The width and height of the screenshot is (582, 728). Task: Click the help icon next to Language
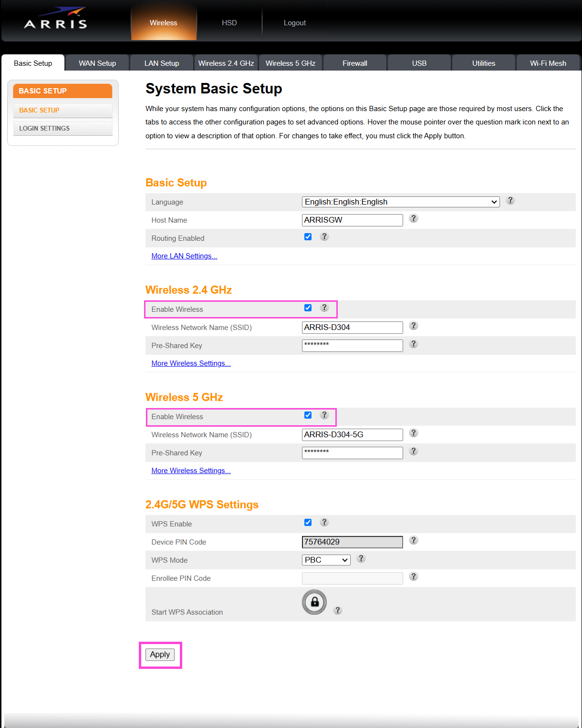tap(510, 200)
